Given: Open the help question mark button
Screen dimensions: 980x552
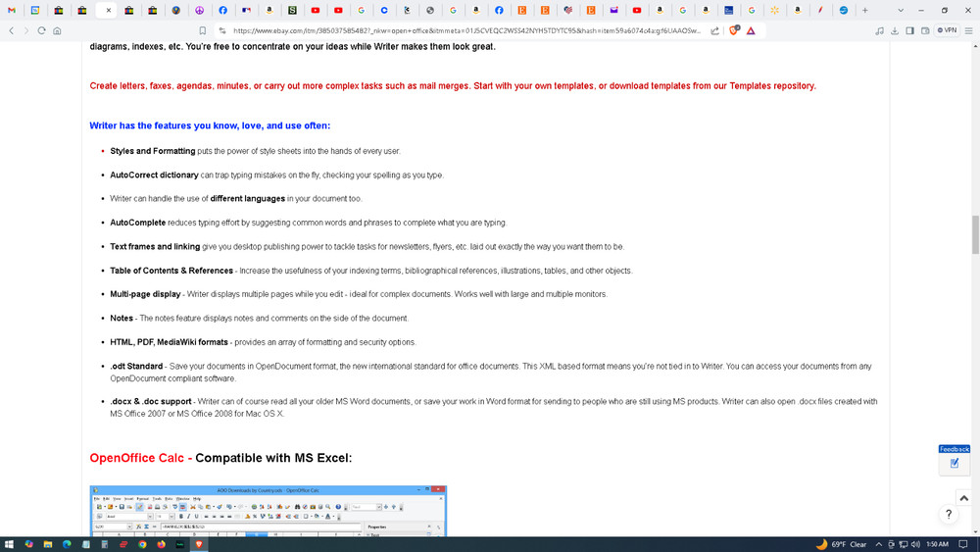Looking at the screenshot, I should pos(949,514).
